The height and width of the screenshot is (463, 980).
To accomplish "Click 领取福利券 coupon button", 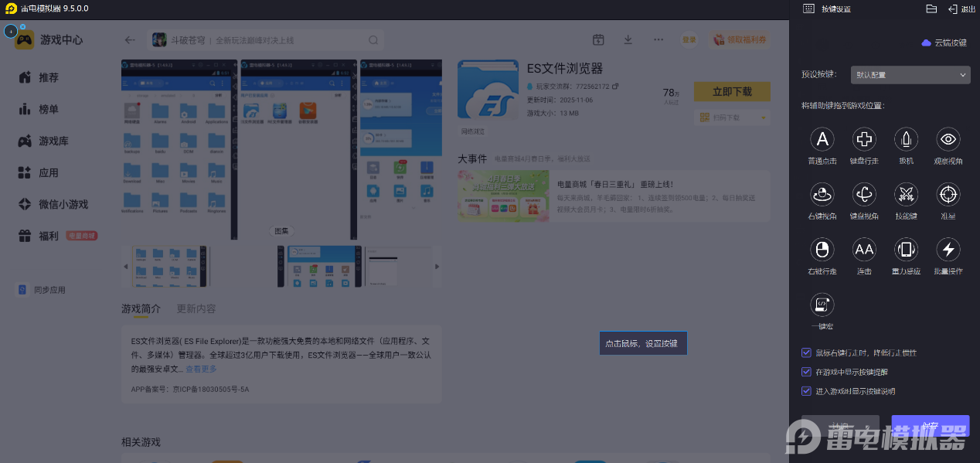I will pos(740,39).
